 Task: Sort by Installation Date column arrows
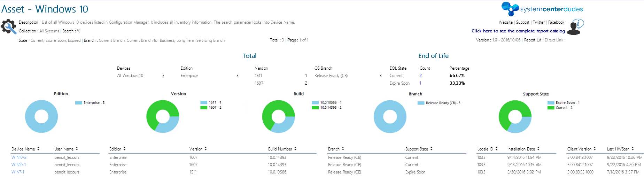point(538,149)
